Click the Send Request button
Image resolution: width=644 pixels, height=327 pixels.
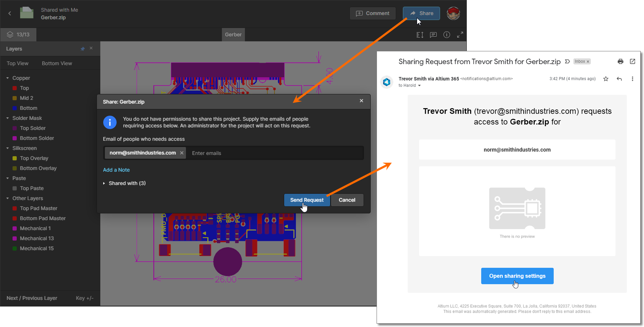tap(307, 200)
